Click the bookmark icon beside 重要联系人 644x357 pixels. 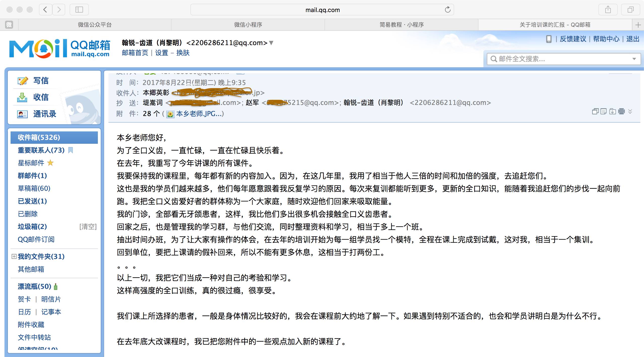click(71, 150)
